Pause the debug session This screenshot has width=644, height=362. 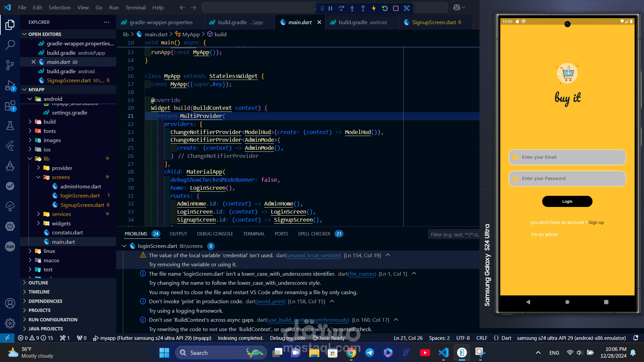click(330, 8)
